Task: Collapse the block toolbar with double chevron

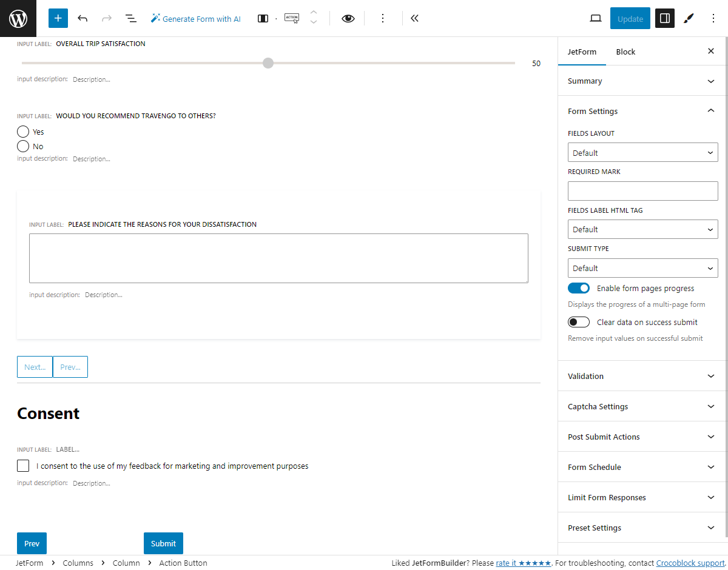Action: pos(414,18)
